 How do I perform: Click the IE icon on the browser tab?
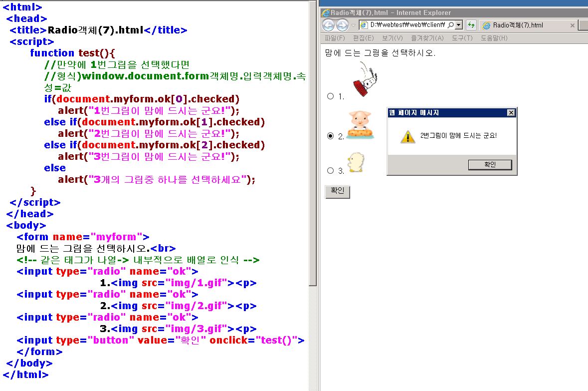(x=486, y=25)
